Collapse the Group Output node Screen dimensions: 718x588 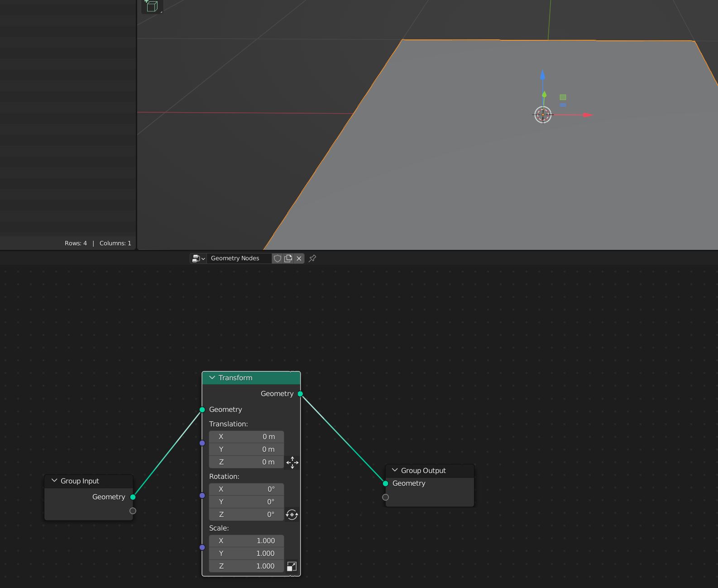click(x=395, y=470)
